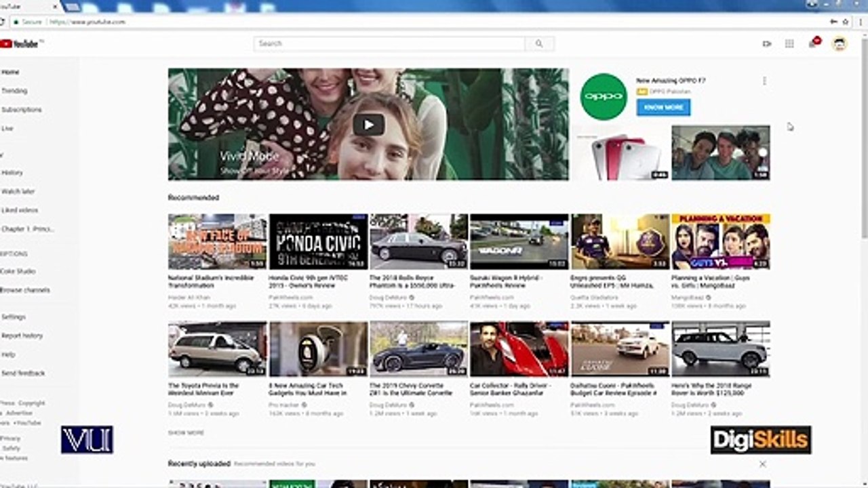
Task: Open the YouTube apps grid icon
Action: [x=789, y=43]
